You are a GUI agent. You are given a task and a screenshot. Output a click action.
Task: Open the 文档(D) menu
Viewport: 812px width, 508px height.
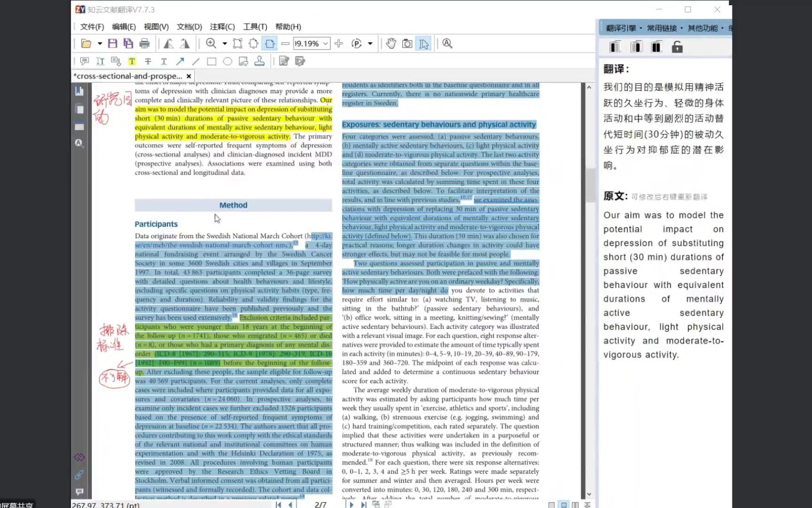coord(189,27)
